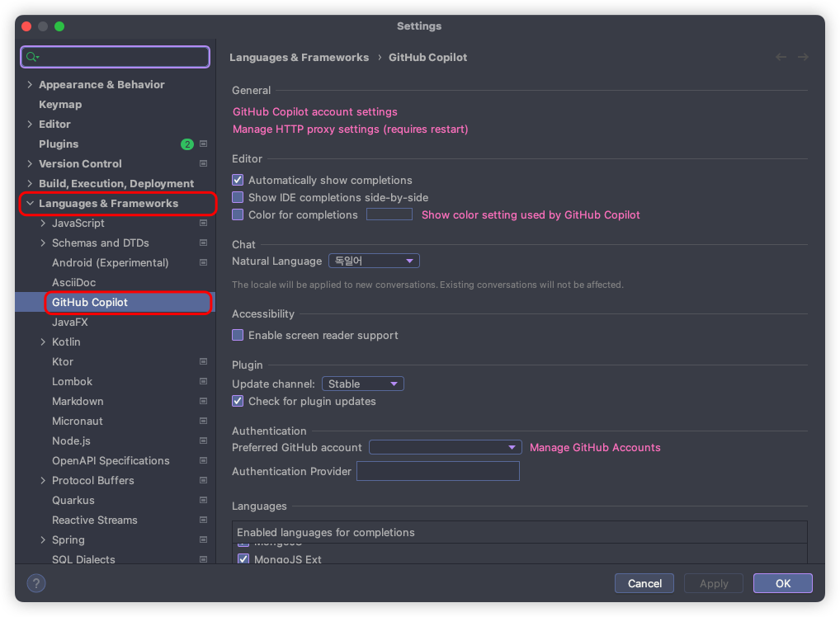
Task: Select the Quarkus settings page
Action: (73, 500)
